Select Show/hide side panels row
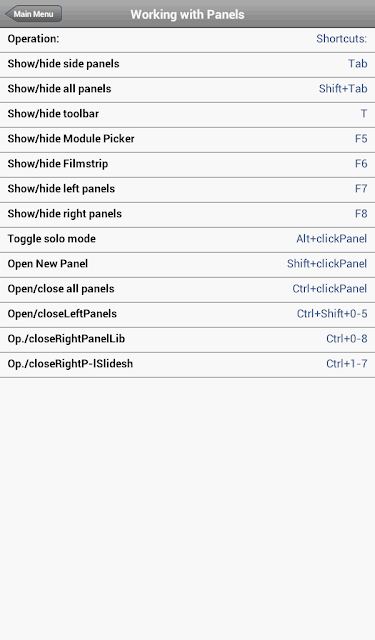Image resolution: width=375 pixels, height=640 pixels. (x=187, y=64)
